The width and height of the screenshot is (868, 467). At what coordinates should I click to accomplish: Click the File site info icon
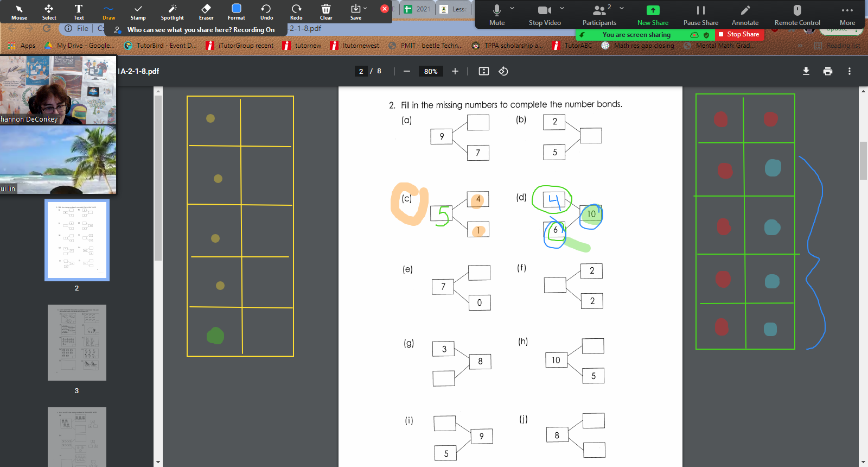pos(68,28)
